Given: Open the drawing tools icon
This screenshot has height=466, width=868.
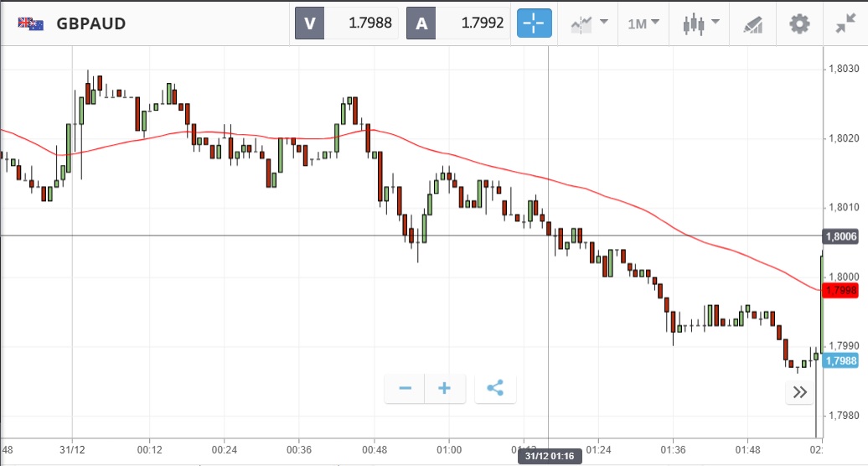Looking at the screenshot, I should pos(753,24).
